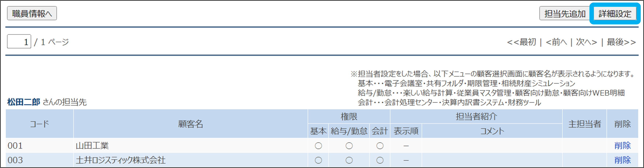Click customer name 山田工業
This screenshot has height=168, width=644.
pyautogui.click(x=92, y=146)
